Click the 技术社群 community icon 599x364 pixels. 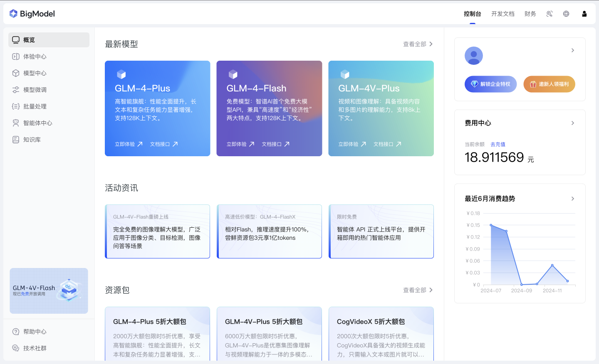click(16, 348)
